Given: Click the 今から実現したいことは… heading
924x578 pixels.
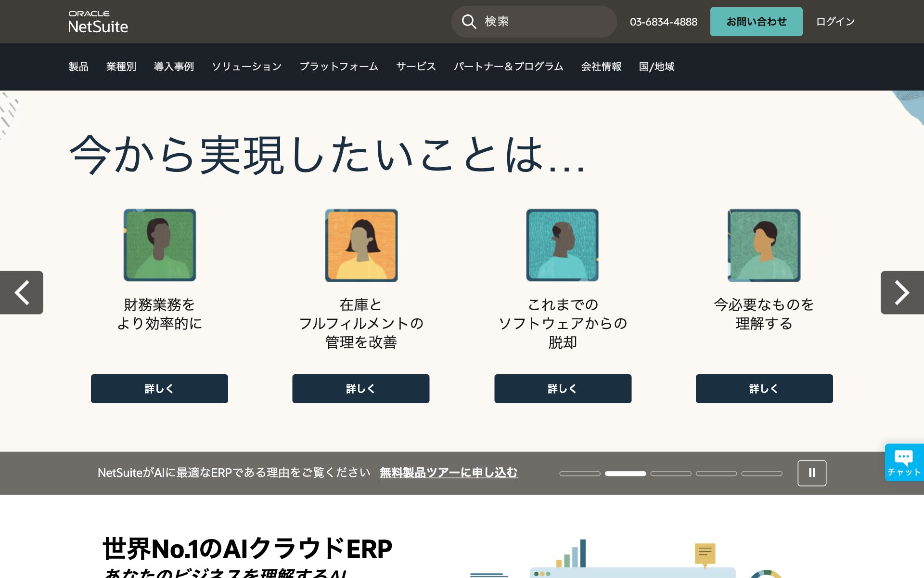Looking at the screenshot, I should pyautogui.click(x=327, y=154).
